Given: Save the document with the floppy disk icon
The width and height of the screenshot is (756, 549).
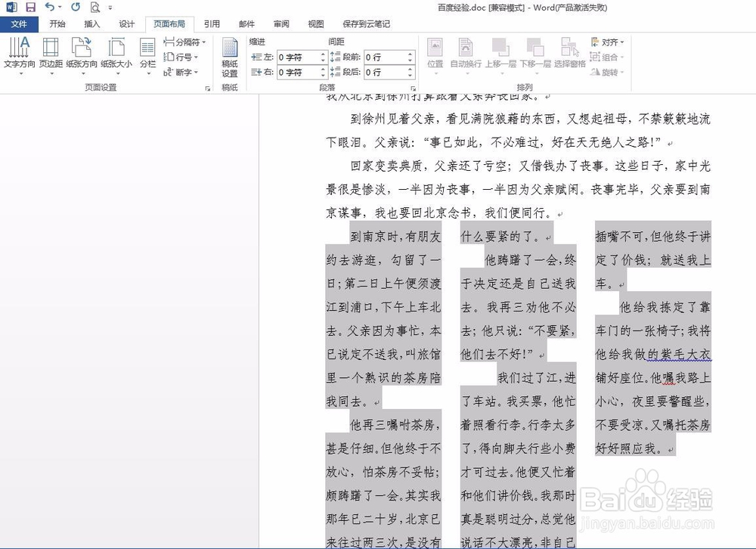Looking at the screenshot, I should [30, 8].
